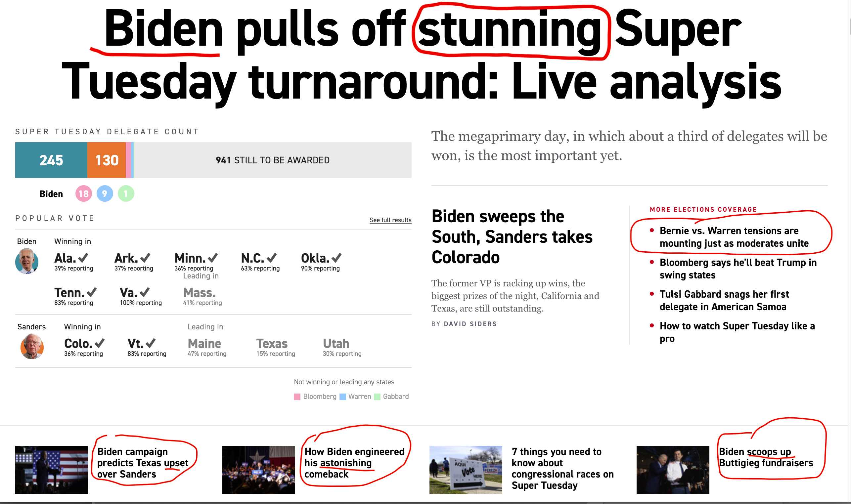
Task: Click the Biden campaign Texas upset thumbnail
Action: pos(52,470)
